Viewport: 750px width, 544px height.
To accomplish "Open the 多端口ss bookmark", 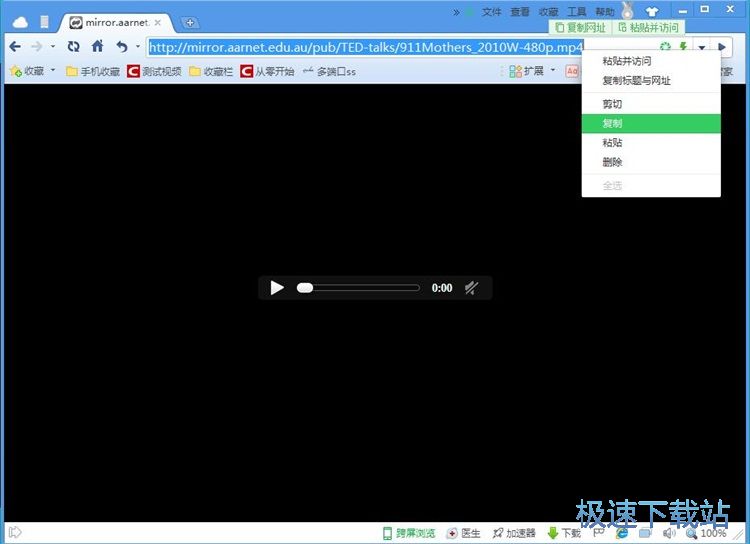I will (330, 71).
